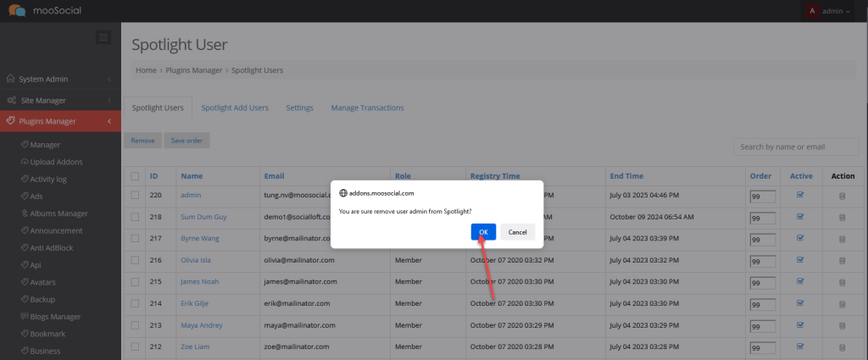Toggle the select-all checkbox in table header
Screen dimensions: 868x360
point(135,176)
